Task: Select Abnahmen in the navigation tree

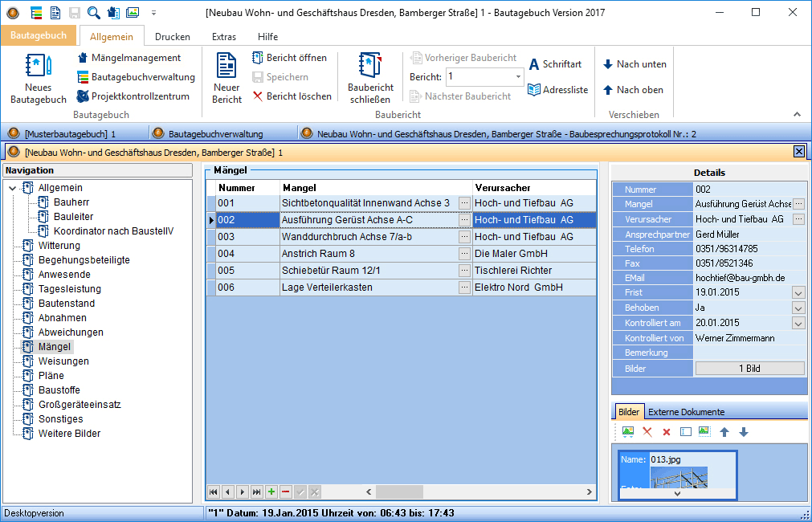Action: tap(62, 318)
